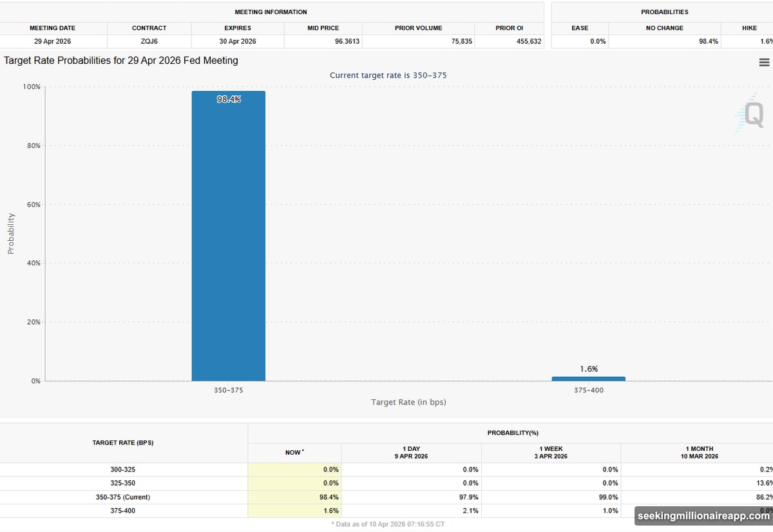Select the ZQJ6 contract cell
Image resolution: width=773 pixels, height=532 pixels.
point(149,41)
